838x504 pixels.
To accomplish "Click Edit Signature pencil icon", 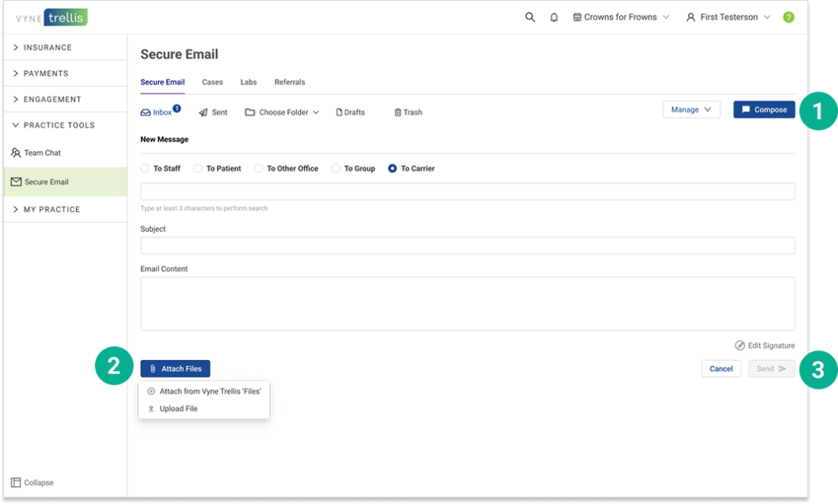I will tap(740, 345).
